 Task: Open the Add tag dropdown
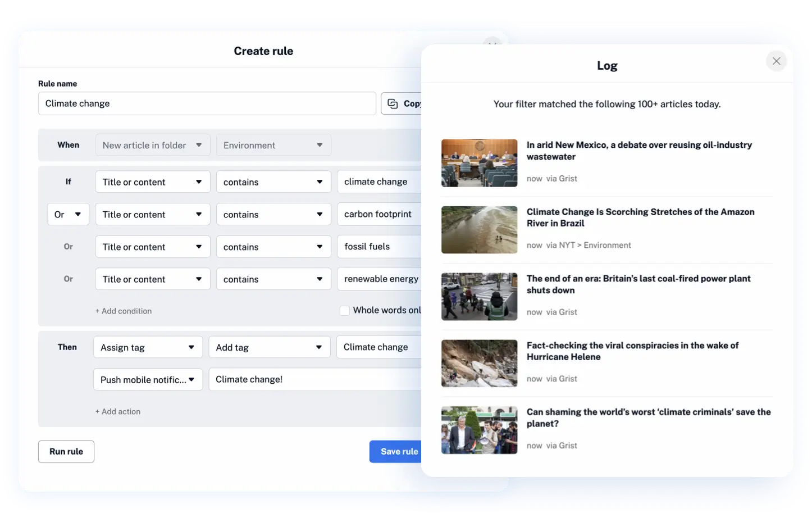click(269, 347)
